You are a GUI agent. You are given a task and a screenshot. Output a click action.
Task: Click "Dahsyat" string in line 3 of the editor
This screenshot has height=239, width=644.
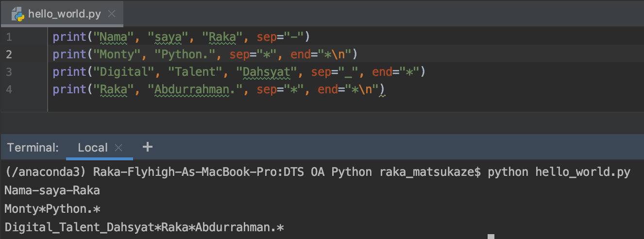(x=266, y=72)
